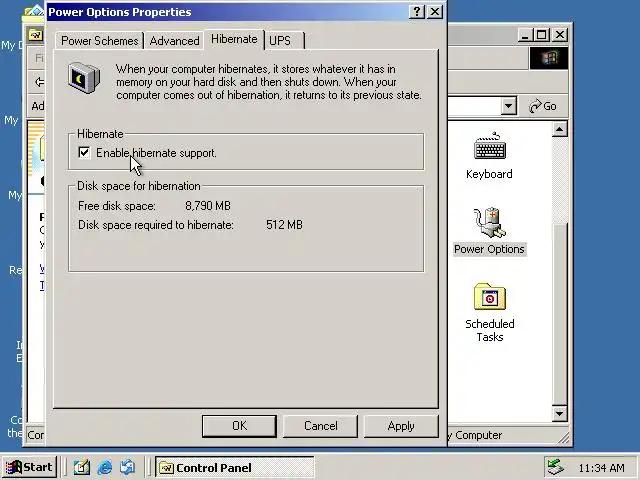This screenshot has height=480, width=640.
Task: Click the Cancel button
Action: click(320, 426)
